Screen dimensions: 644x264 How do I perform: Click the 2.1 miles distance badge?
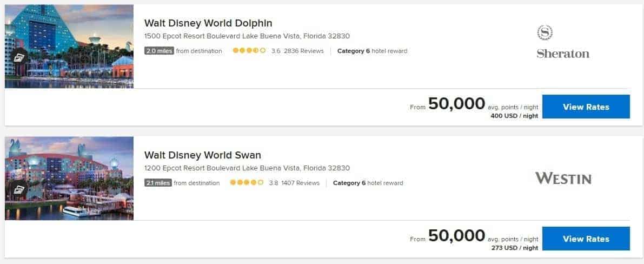pos(158,183)
